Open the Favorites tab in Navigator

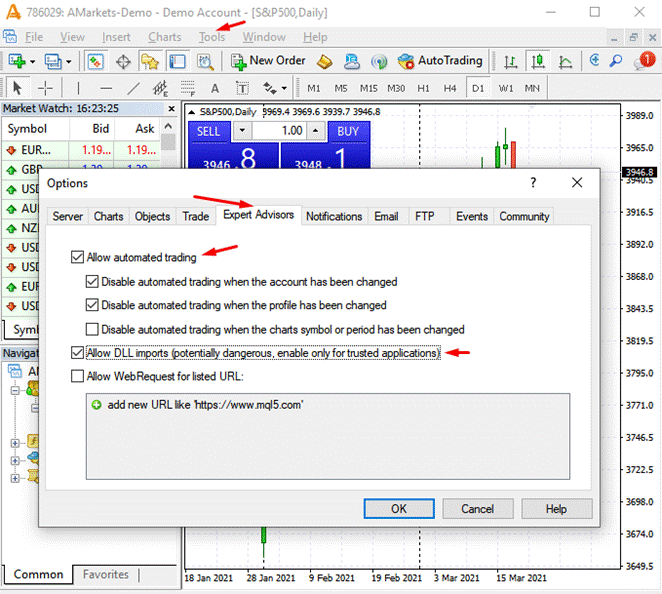coord(106,575)
